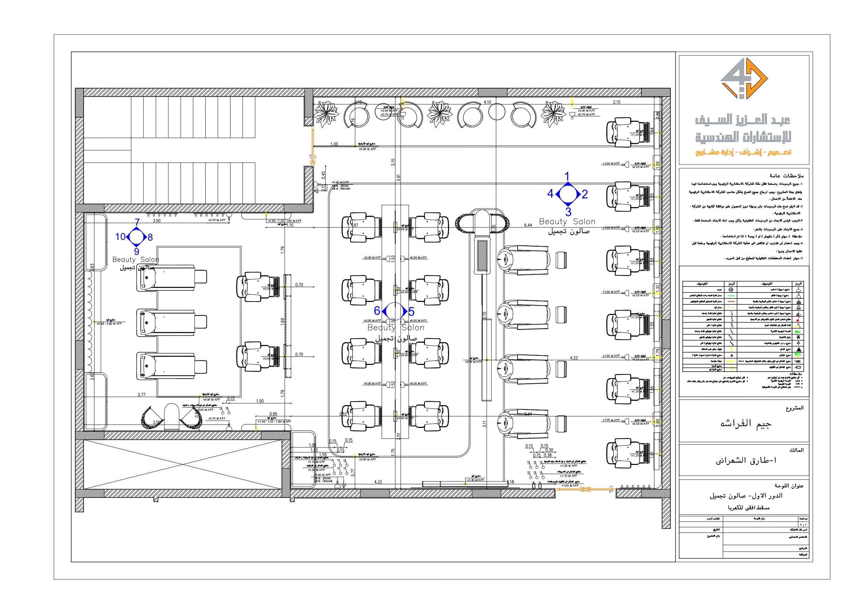Click the Beauty Salon label below marker 3
Screen dimensions: 868x614
click(x=568, y=222)
